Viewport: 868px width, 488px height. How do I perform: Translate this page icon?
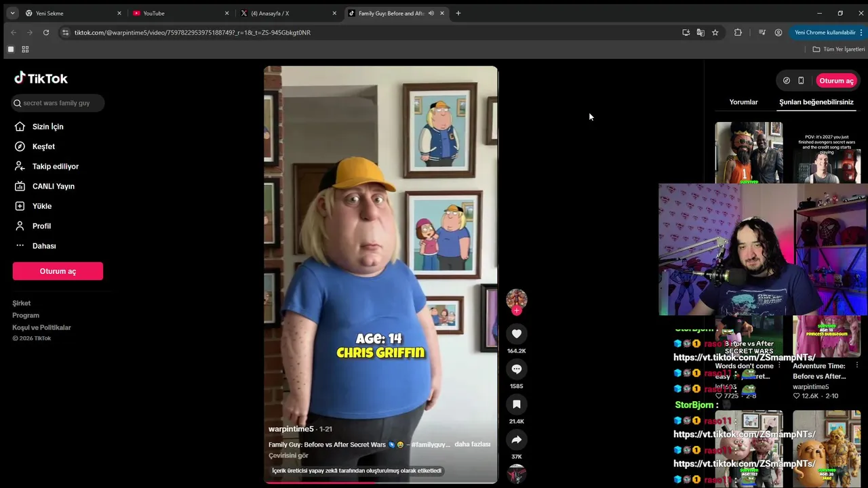coord(701,33)
